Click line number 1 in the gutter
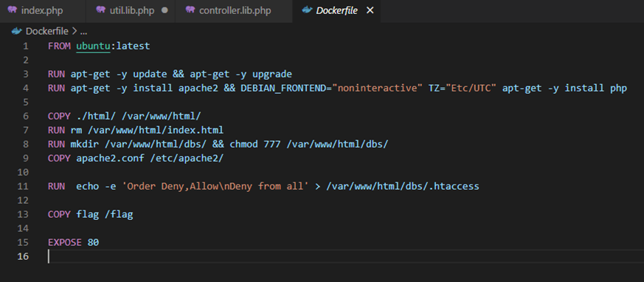 coord(26,46)
